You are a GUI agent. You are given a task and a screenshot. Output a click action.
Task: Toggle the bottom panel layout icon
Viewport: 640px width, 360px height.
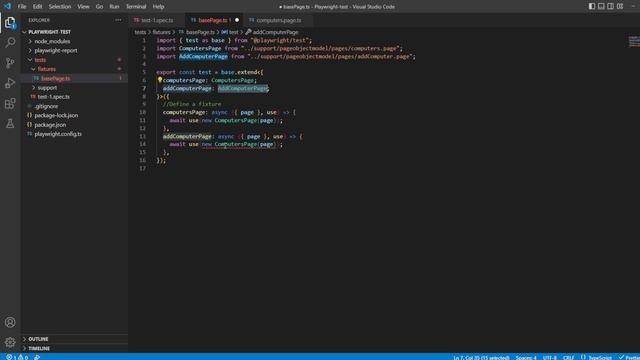coord(601,6)
